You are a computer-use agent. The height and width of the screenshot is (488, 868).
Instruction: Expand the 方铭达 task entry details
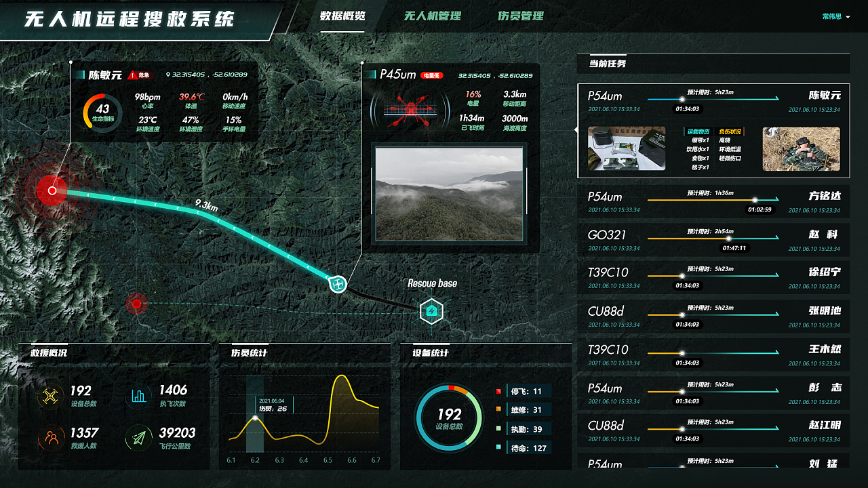pyautogui.click(x=712, y=201)
